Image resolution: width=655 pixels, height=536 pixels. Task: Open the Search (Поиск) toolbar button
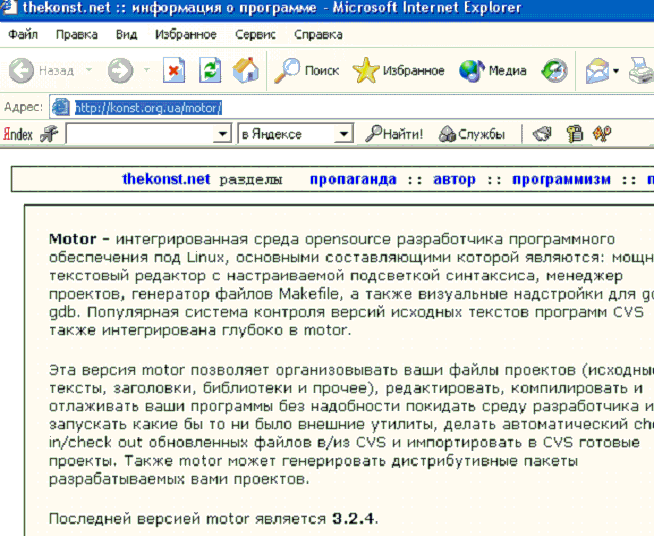tap(308, 71)
